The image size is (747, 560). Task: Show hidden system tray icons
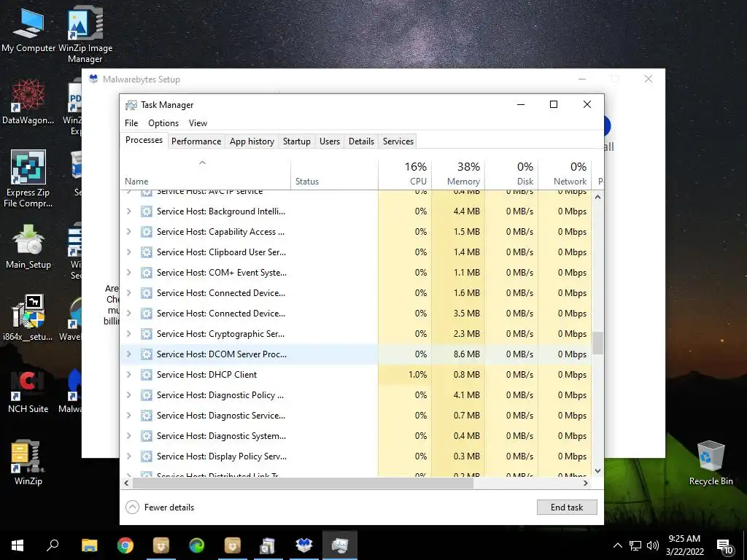click(x=617, y=545)
